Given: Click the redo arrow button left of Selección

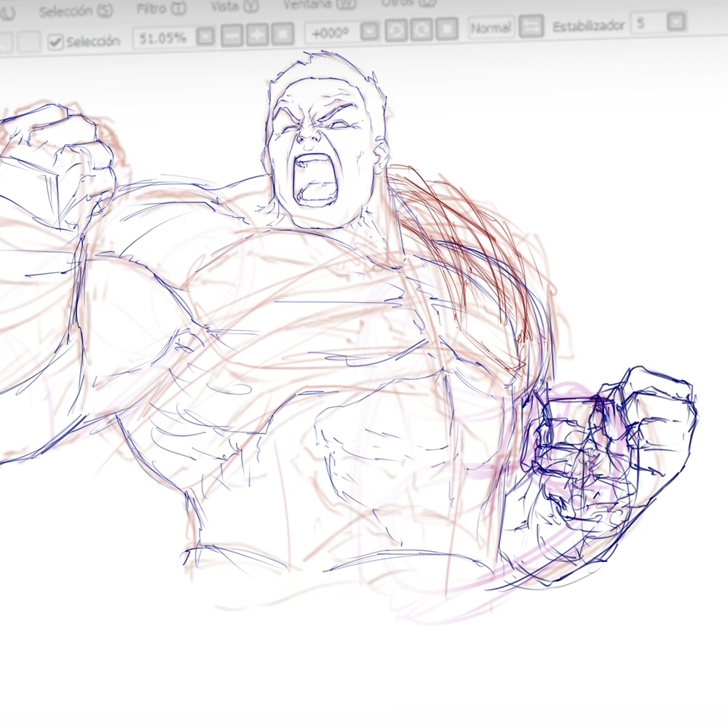Looking at the screenshot, I should pyautogui.click(x=29, y=43).
